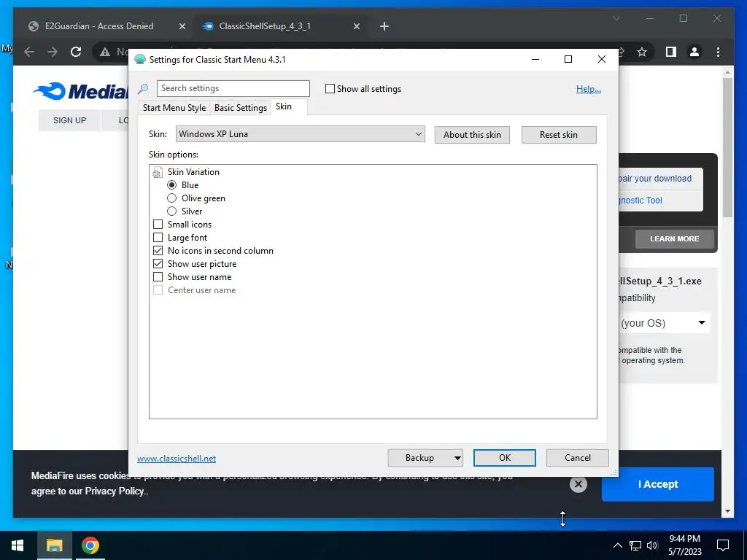
Task: Open www.classicshell.net link
Action: (177, 459)
